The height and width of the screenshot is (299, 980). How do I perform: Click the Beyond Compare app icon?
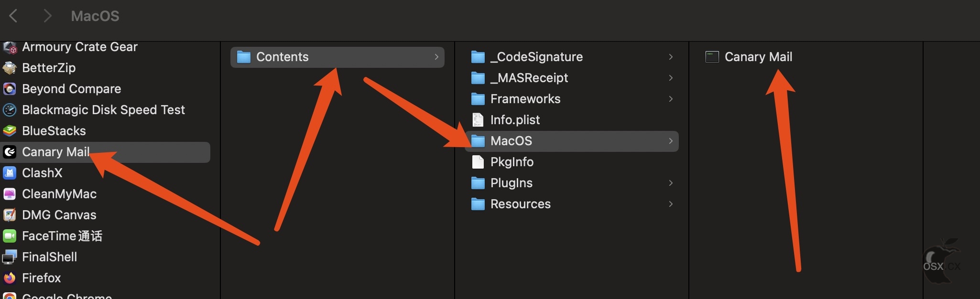[10, 89]
